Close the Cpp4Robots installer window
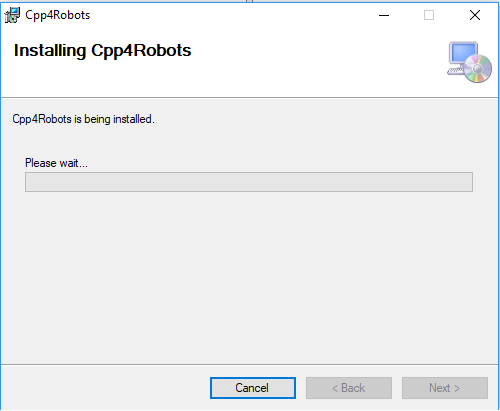This screenshot has width=500, height=411. [x=475, y=15]
